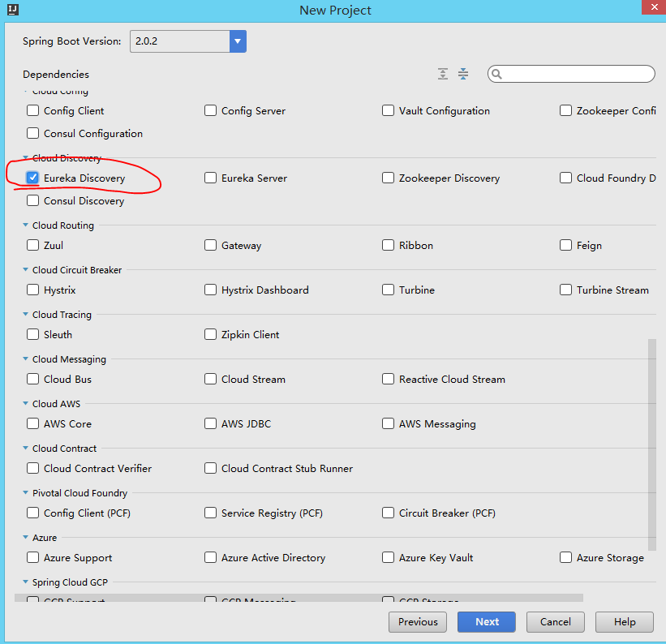Check Azure Active Directory
This screenshot has height=644, width=666.
click(x=210, y=557)
